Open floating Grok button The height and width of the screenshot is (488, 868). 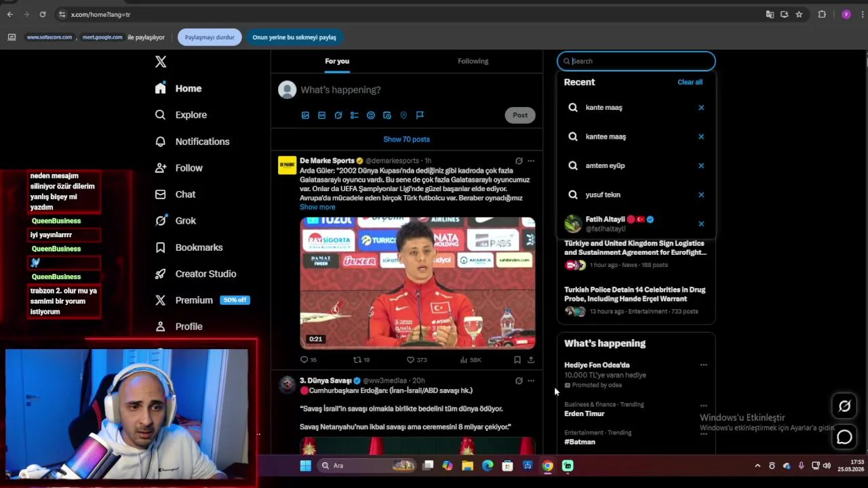click(844, 406)
